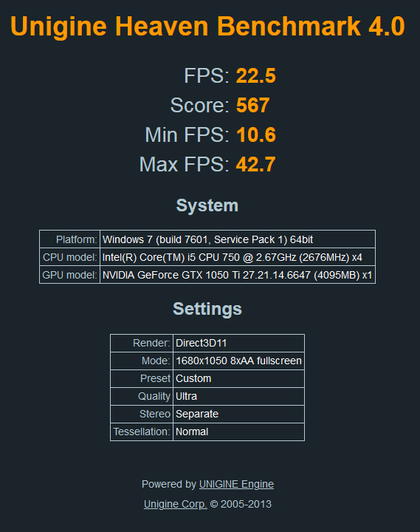Click the Quality Ultra cell

tap(238, 396)
